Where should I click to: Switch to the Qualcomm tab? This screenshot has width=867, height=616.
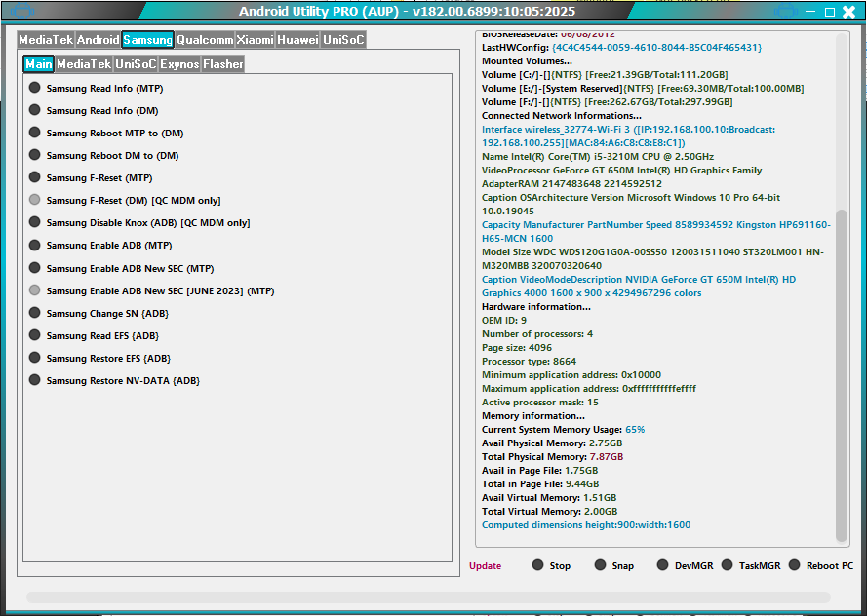point(205,40)
